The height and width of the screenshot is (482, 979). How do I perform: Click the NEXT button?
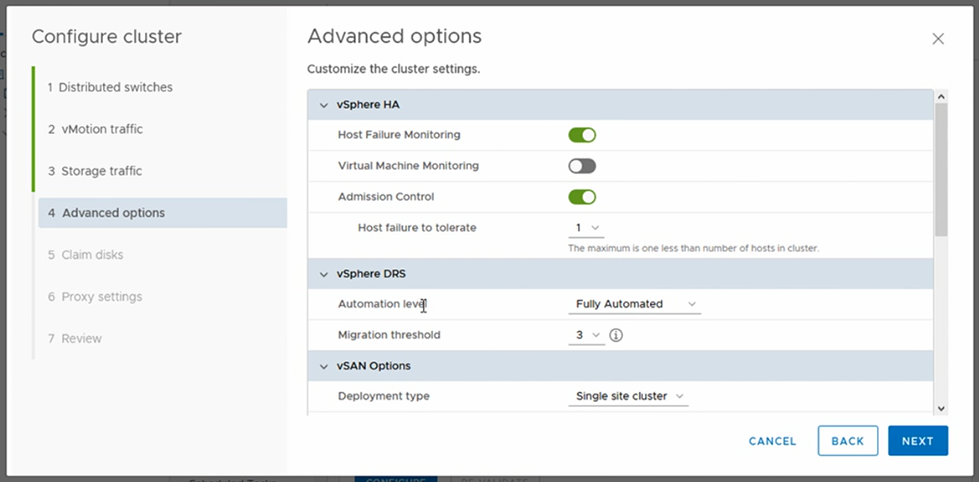coord(918,441)
